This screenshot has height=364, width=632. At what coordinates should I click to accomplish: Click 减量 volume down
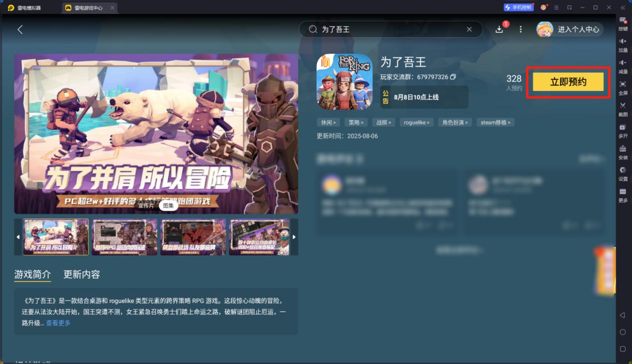coord(623,66)
